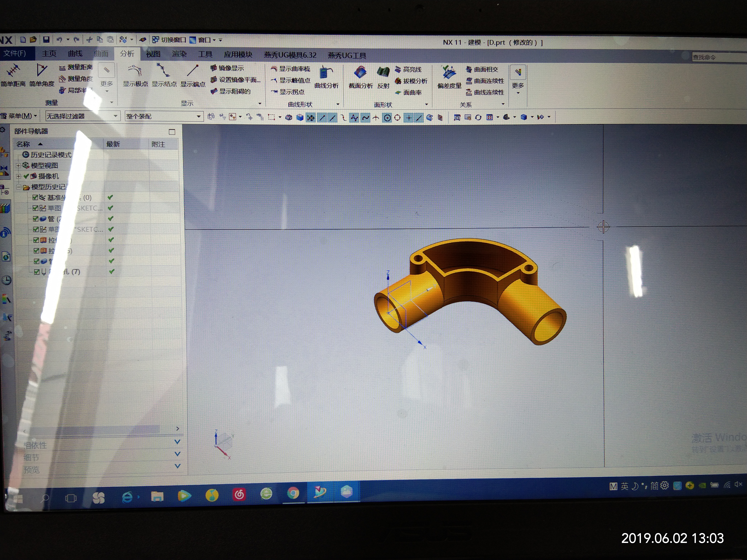The width and height of the screenshot is (747, 560).
Task: Expand the Model Views (模型视图) node
Action: pos(18,165)
